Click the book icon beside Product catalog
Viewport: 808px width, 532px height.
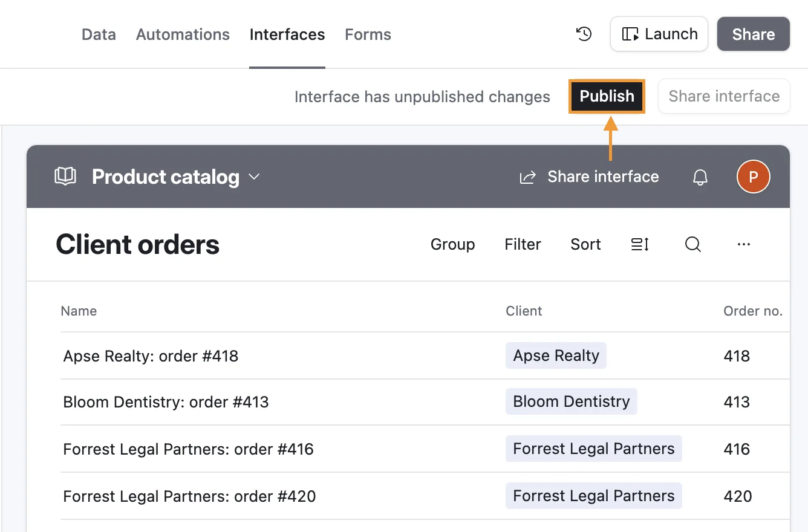pyautogui.click(x=65, y=177)
